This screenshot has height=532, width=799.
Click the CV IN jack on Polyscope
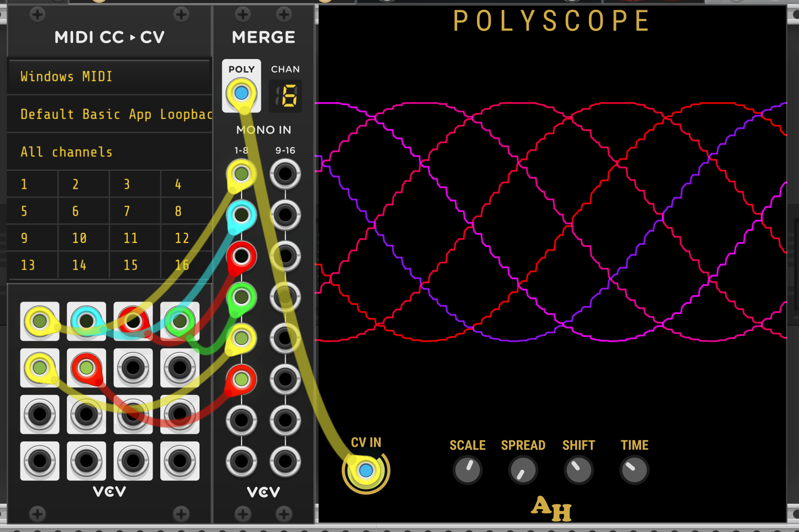click(366, 470)
